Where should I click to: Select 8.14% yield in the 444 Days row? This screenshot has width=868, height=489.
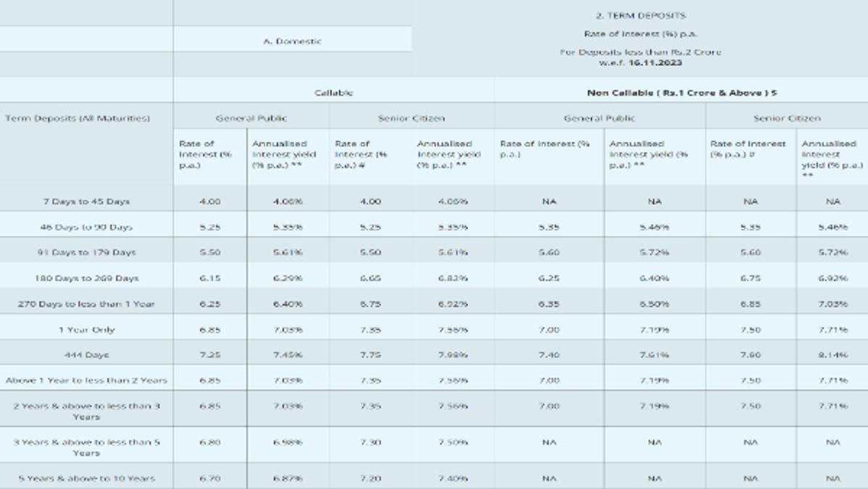pyautogui.click(x=832, y=355)
